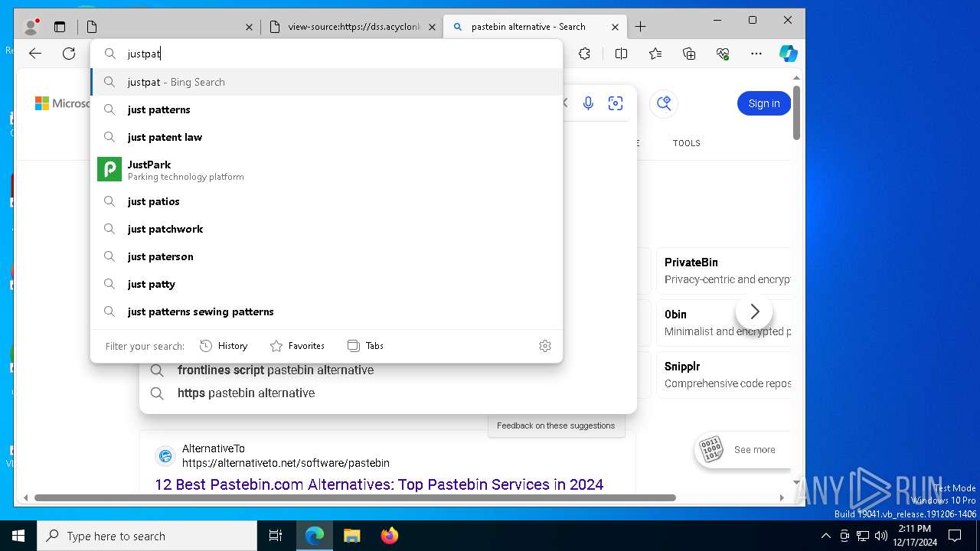Screen dimensions: 980x551
Task: Open Microsoft Edge from the taskbar
Action: [x=315, y=536]
